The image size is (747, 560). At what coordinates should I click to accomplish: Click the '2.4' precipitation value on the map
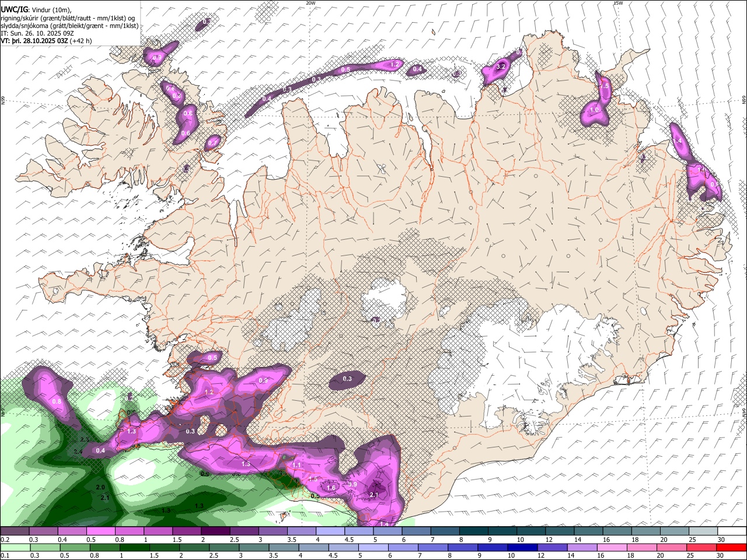pyautogui.click(x=79, y=452)
